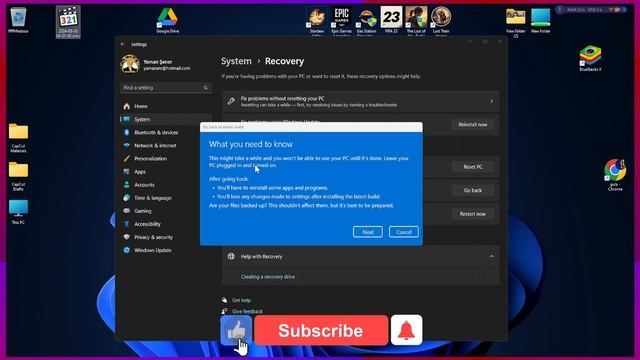Screen dimensions: 640x360
Task: Select the Last Train Home desktop shortcut
Action: [441, 21]
